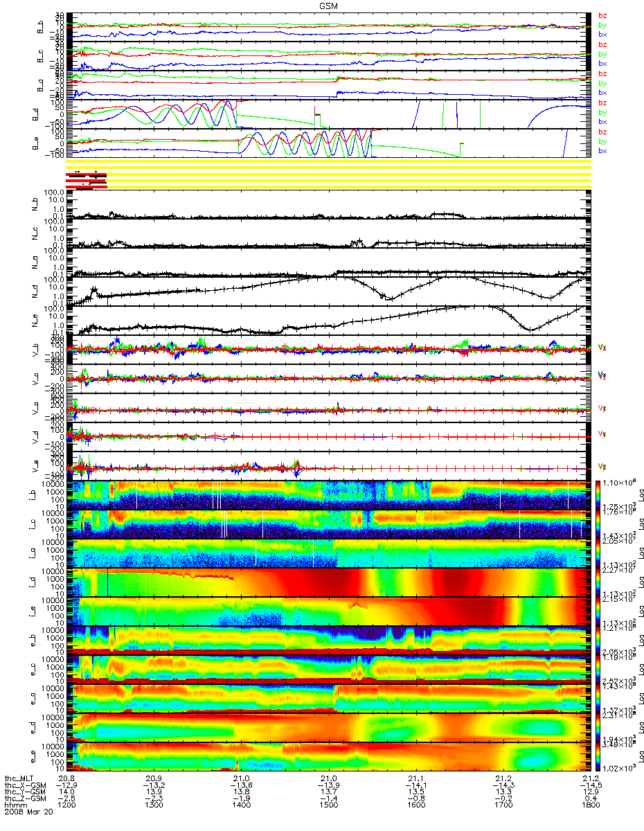The width and height of the screenshot is (644, 831).
Task: Click the thc_X-GSM row label
Action: coord(27,786)
